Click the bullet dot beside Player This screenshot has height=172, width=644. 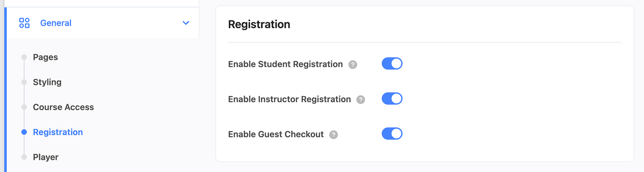24,157
